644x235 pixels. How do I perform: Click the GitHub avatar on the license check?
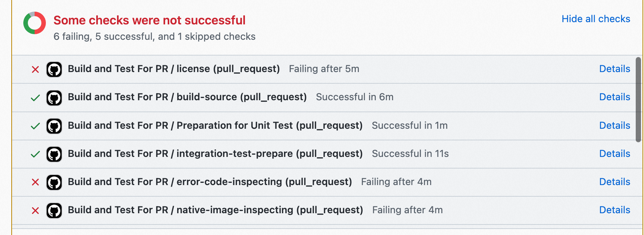54,69
